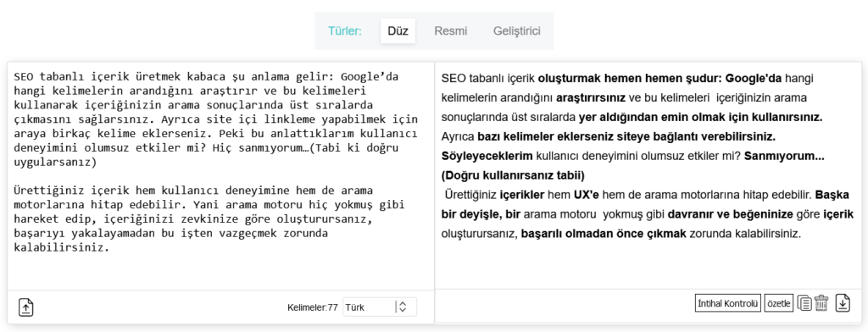Screen dimensions: 868x332
Task: Click the özetle button
Action: (779, 303)
